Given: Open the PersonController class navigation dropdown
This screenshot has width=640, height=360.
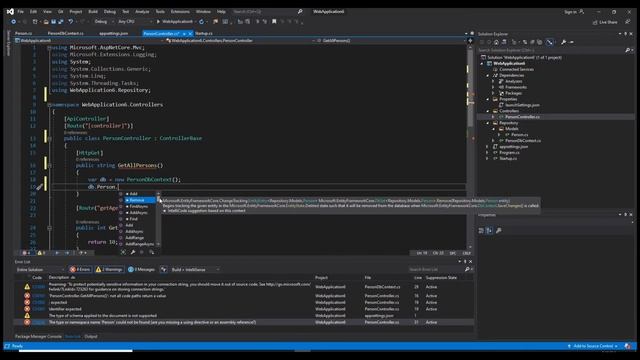Looking at the screenshot, I should point(240,41).
